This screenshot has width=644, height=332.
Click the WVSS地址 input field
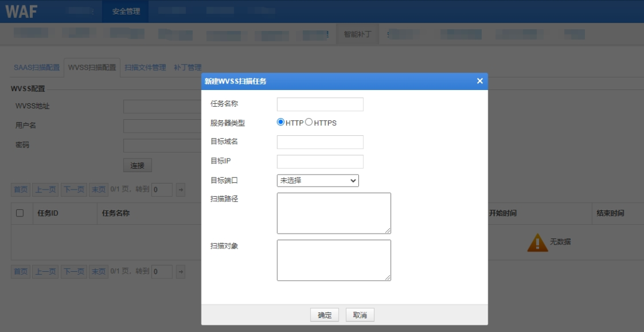(x=162, y=106)
